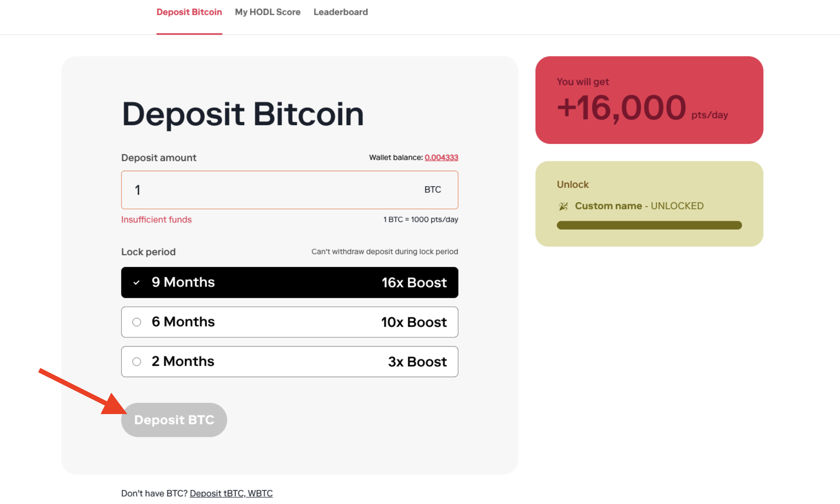
Task: Click the checkmark icon on 9 Months
Action: click(136, 283)
